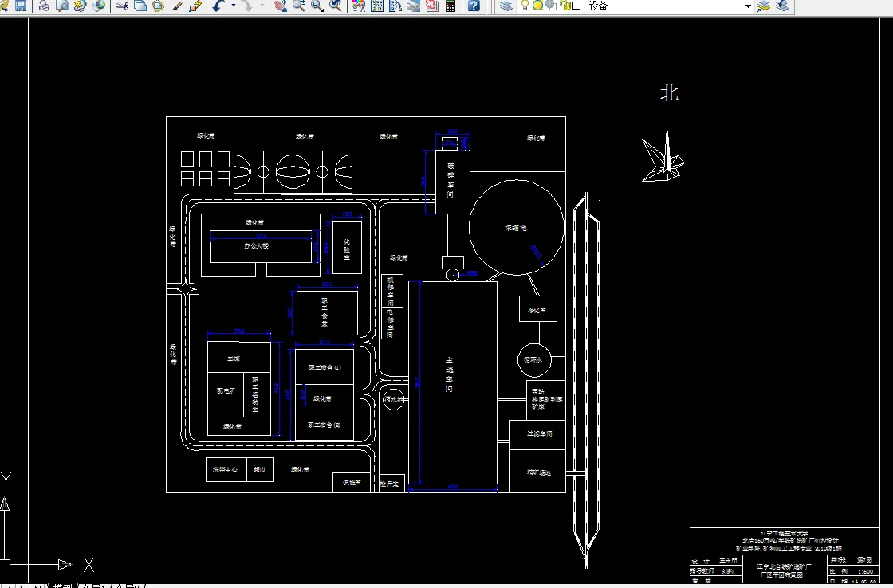Image resolution: width=893 pixels, height=588 pixels.
Task: Click the Copy icon
Action: click(x=140, y=6)
